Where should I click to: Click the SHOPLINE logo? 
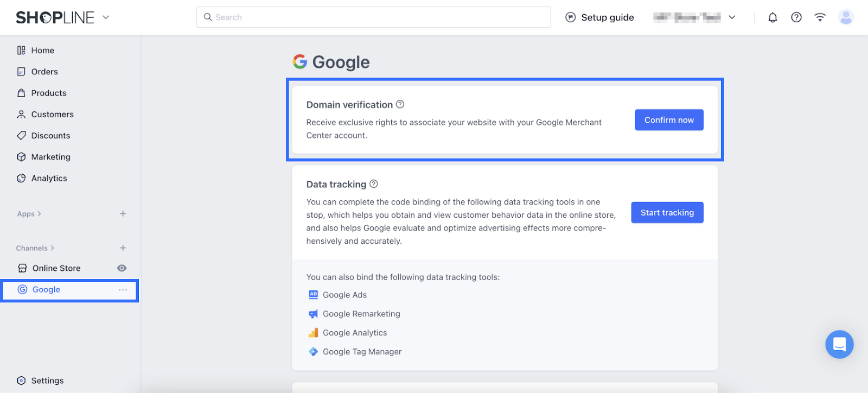point(55,17)
